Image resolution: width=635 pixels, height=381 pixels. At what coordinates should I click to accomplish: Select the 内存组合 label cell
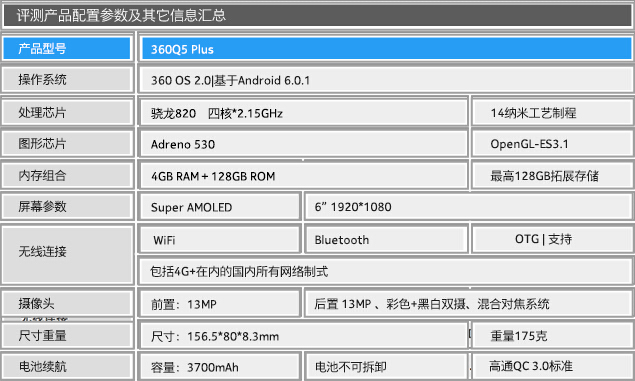tap(67, 175)
